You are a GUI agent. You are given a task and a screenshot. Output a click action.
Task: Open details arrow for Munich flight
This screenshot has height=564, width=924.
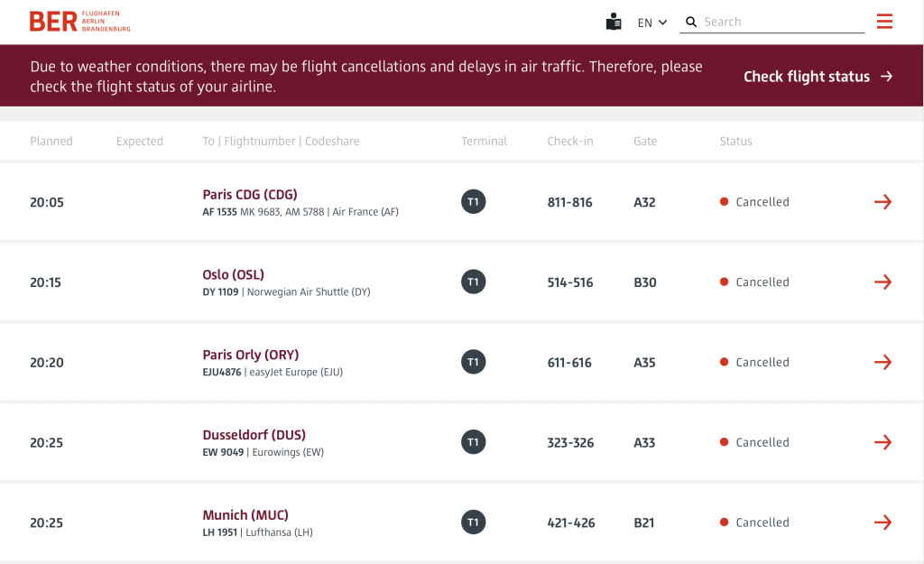[882, 522]
